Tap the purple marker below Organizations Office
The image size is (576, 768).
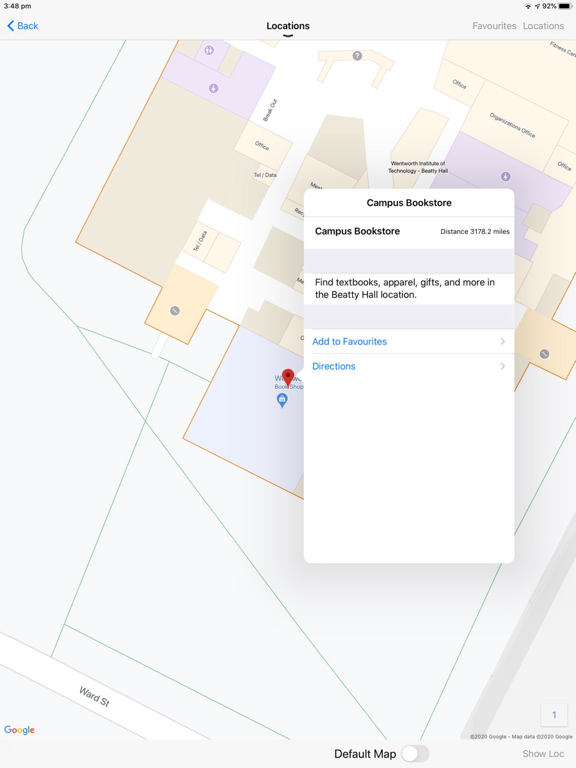click(x=505, y=176)
